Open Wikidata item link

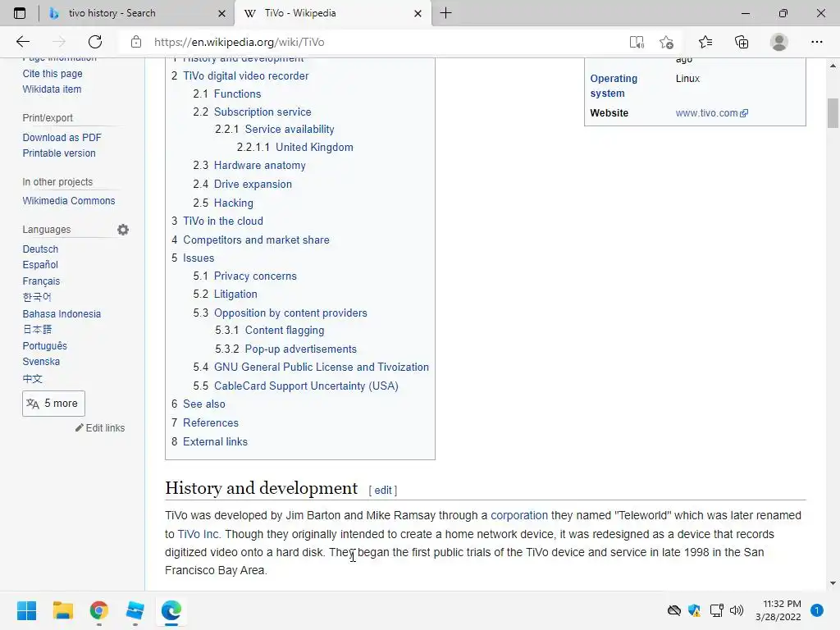tap(52, 89)
